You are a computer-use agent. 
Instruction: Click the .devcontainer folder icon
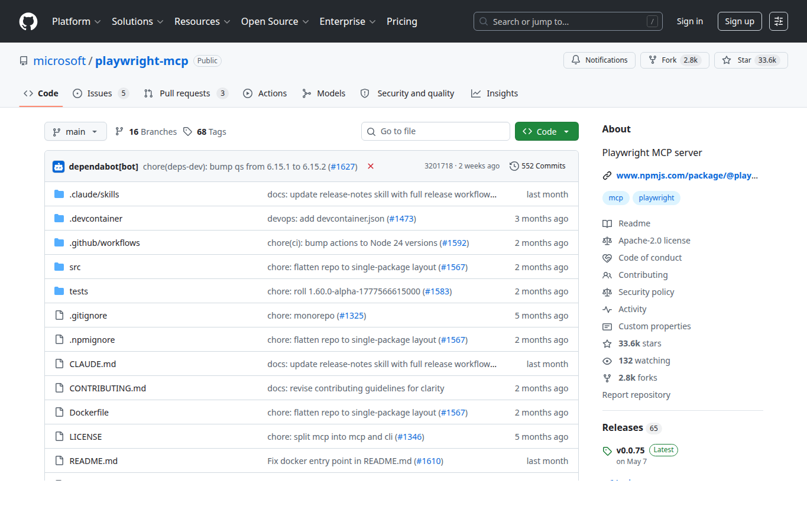point(59,218)
